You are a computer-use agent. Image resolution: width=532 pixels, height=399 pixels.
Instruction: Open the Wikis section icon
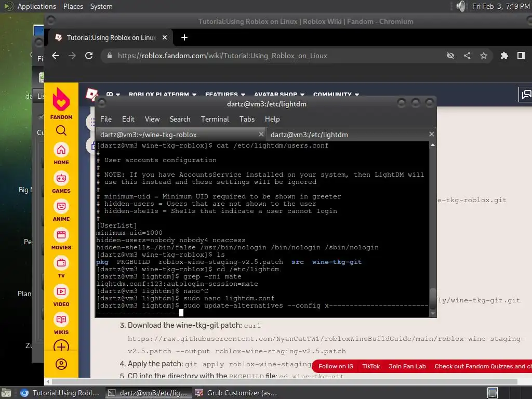coord(61,320)
